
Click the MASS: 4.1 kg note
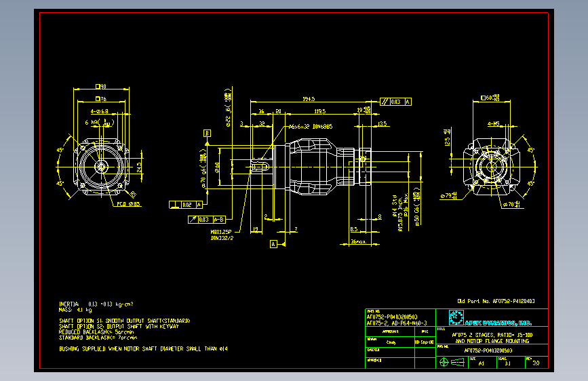(75, 310)
